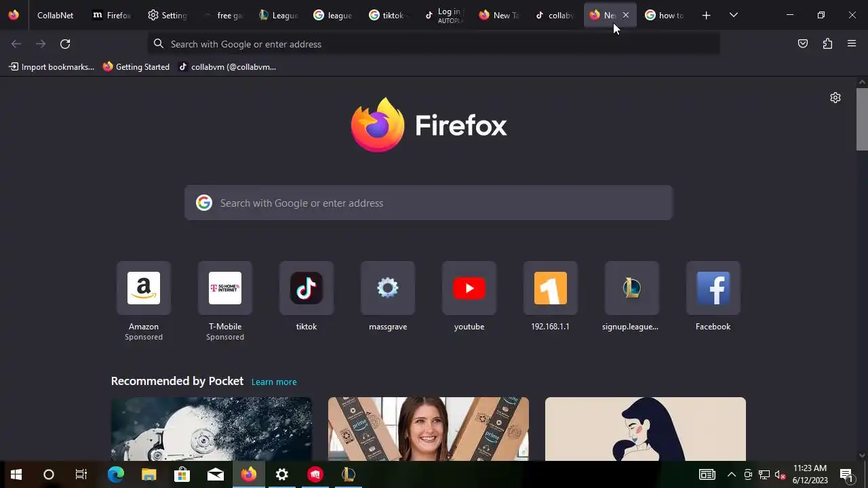Click the network tray icon
The height and width of the screenshot is (488, 868).
pos(764,474)
